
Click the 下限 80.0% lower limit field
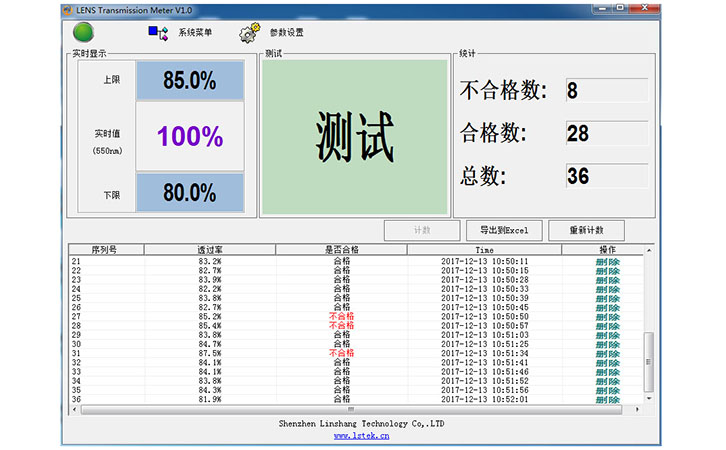pos(189,192)
